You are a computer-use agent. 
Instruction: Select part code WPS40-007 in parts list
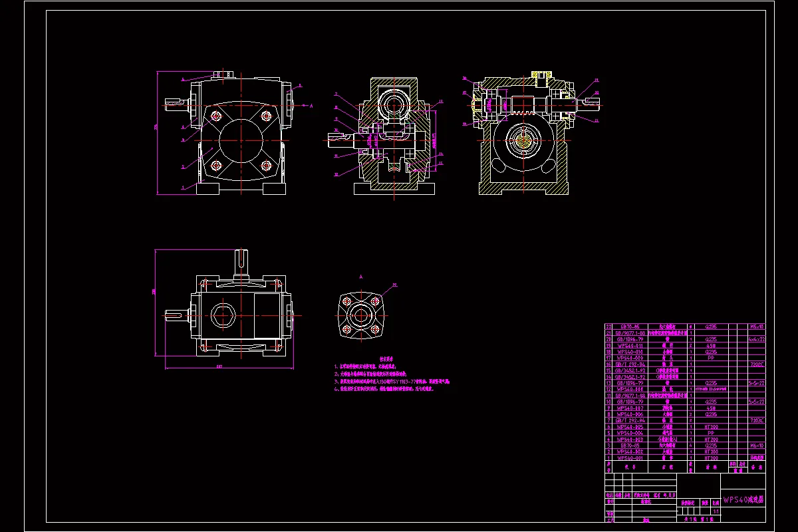coord(630,408)
